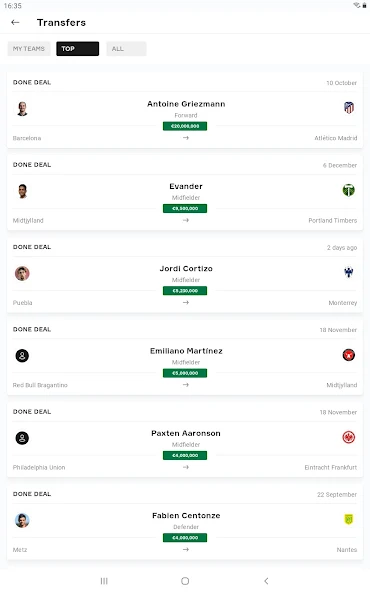Image resolution: width=370 pixels, height=592 pixels.
Task: Switch to the ALL transfers tab
Action: click(x=126, y=49)
